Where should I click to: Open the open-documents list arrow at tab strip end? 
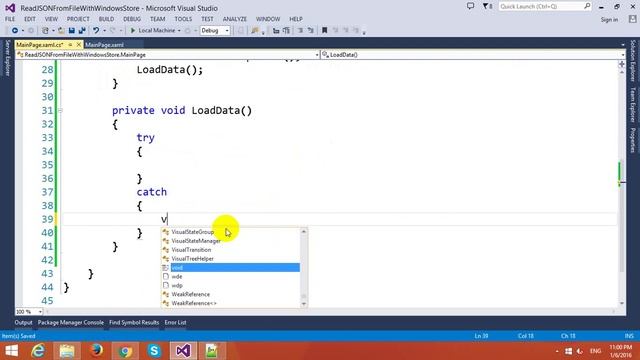click(623, 44)
